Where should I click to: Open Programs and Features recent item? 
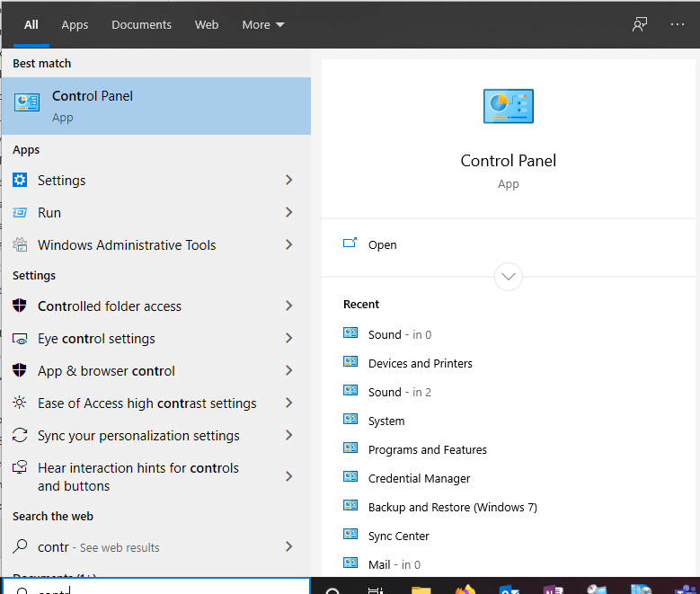(427, 450)
